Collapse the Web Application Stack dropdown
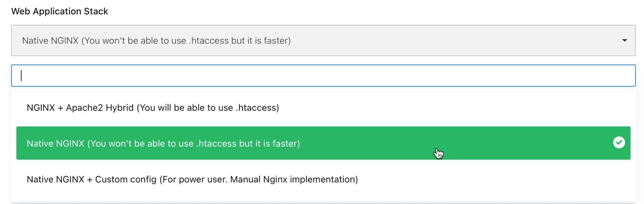The height and width of the screenshot is (204, 644). 624,41
